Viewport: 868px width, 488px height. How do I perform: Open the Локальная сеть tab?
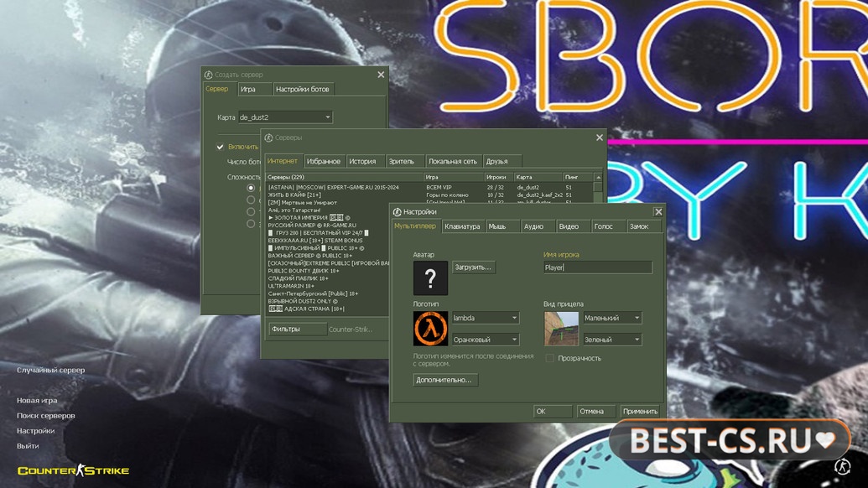pos(453,161)
